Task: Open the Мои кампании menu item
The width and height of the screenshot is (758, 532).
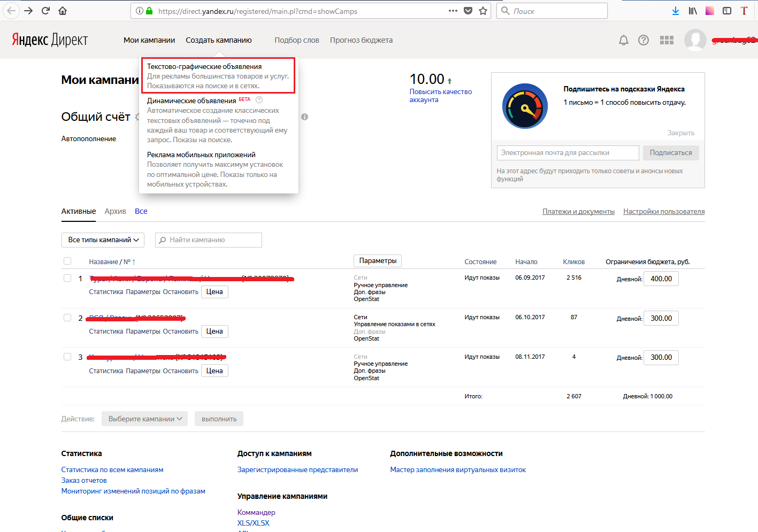Action: pos(149,40)
